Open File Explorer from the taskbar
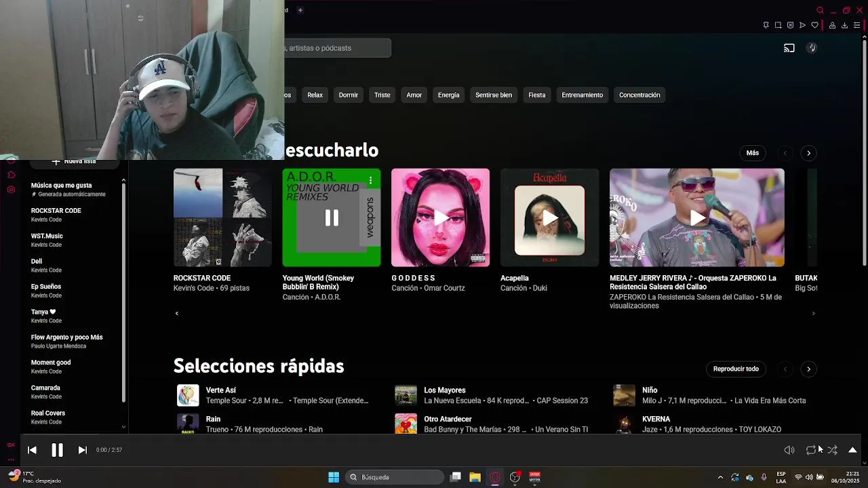This screenshot has width=868, height=488. (x=475, y=477)
